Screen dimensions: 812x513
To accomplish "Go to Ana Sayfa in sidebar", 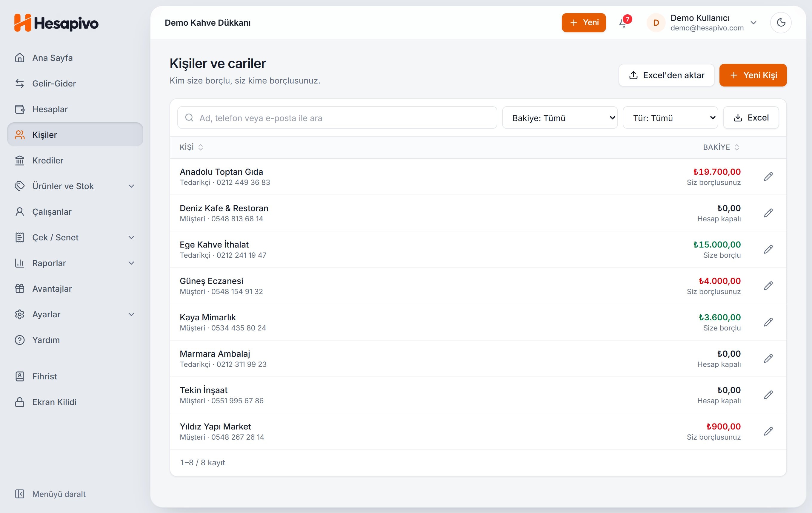I will click(75, 58).
